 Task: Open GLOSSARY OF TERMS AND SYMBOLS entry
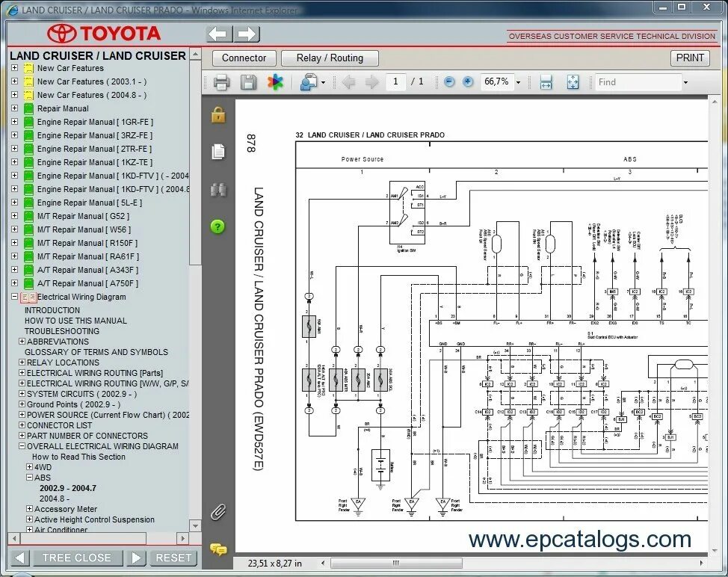pos(96,352)
